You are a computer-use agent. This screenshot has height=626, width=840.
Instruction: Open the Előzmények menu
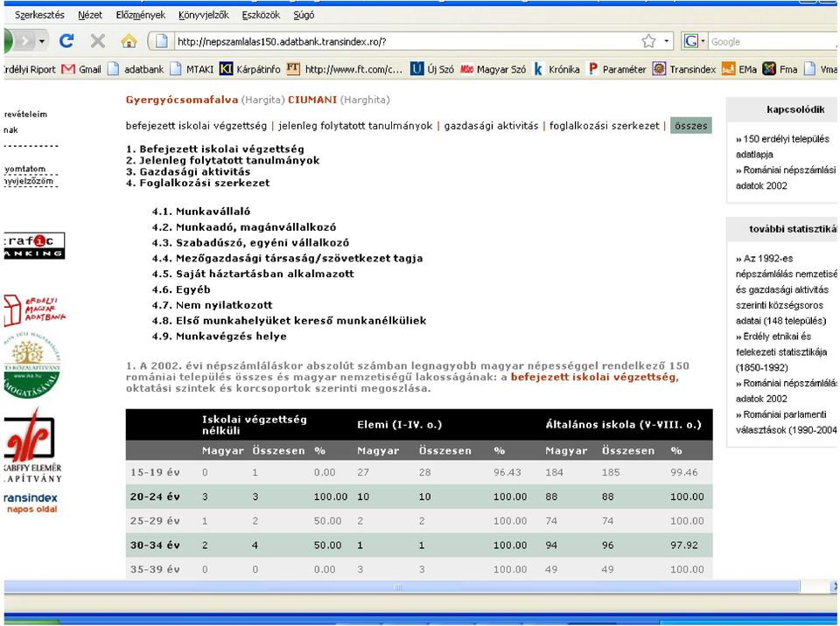[x=140, y=15]
